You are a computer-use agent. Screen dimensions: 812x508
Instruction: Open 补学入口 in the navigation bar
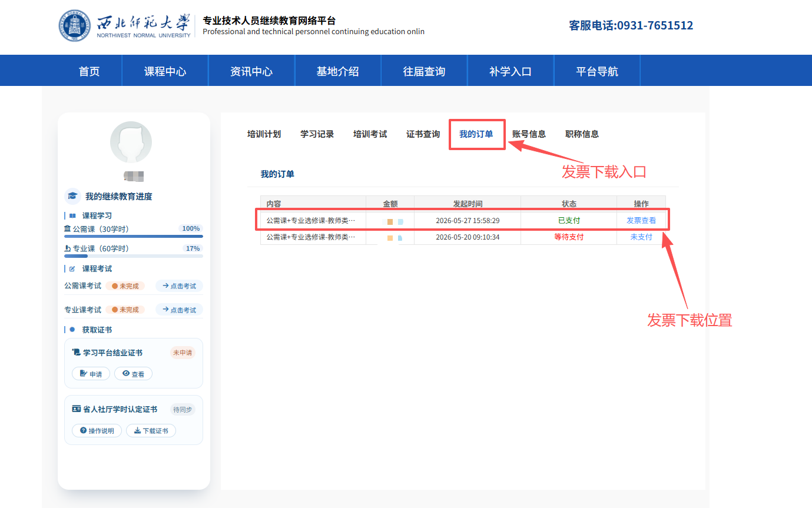tap(511, 71)
